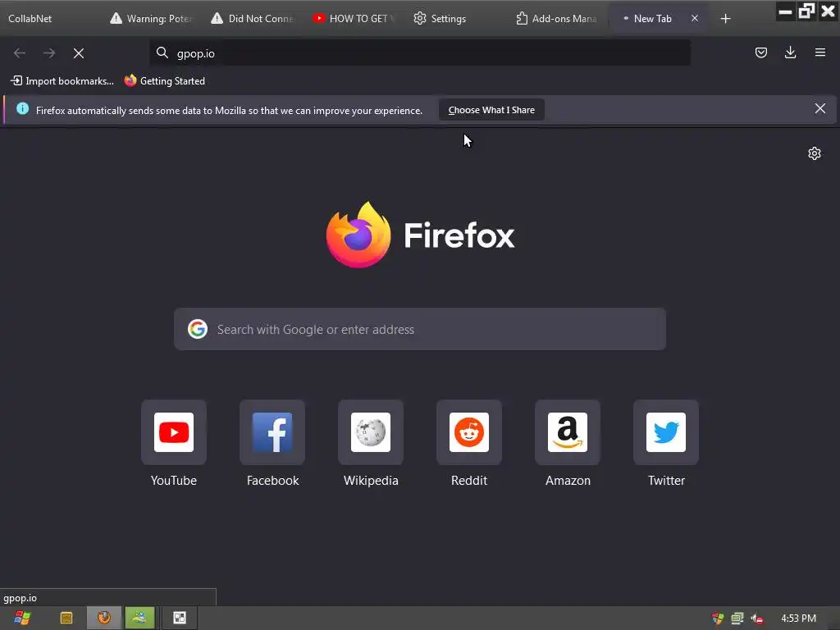Switch to the Did Not Connect tab
Viewport: 840px width, 630px height.
253,19
